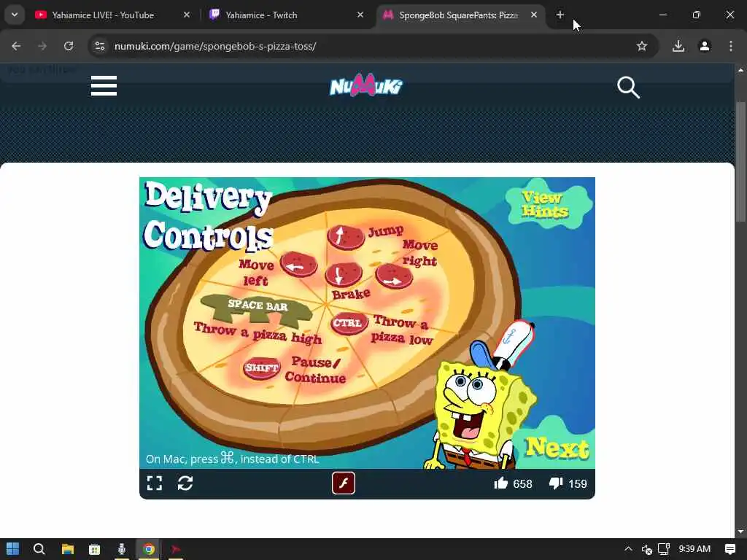Close the YouTube tab
747x560 pixels.
[x=187, y=15]
